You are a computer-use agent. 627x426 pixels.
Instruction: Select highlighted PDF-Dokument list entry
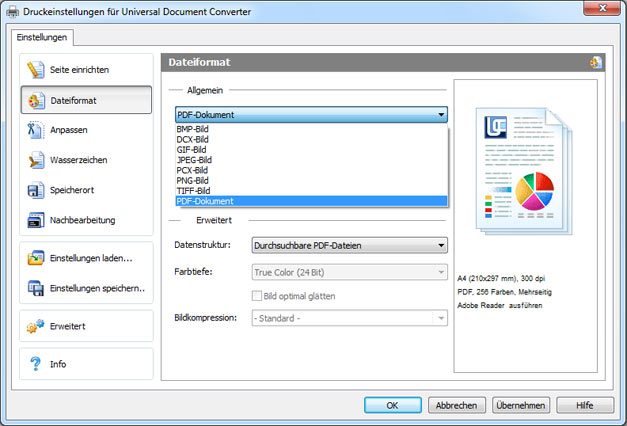311,201
